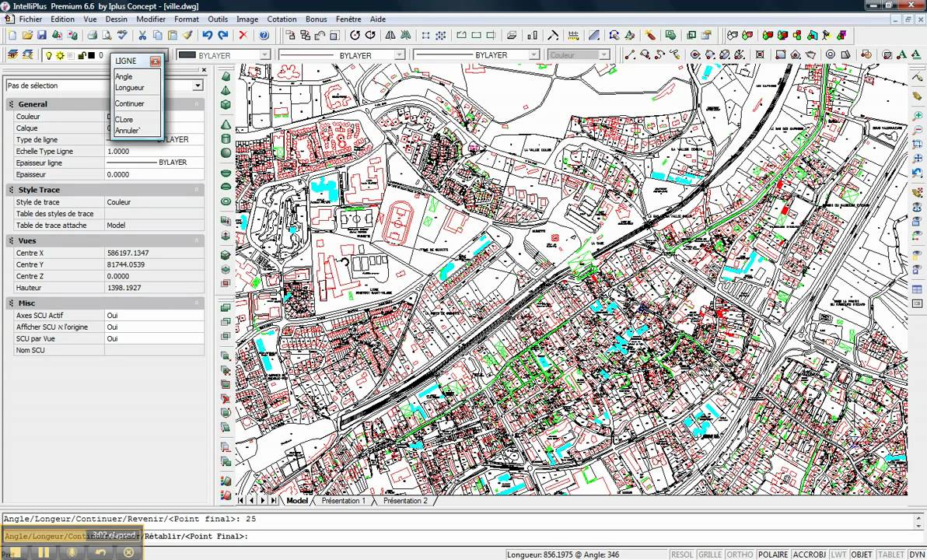Click the Copy icon

158,36
